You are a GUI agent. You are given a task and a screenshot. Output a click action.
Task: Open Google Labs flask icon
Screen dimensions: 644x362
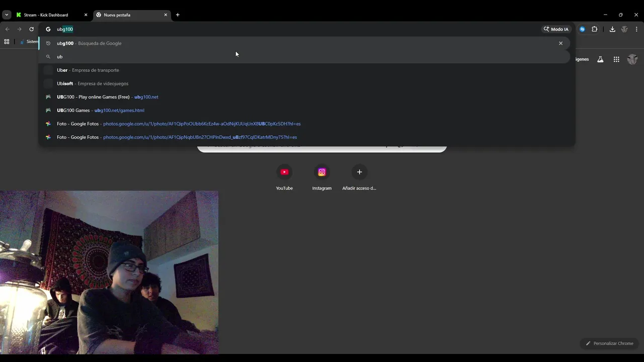600,59
